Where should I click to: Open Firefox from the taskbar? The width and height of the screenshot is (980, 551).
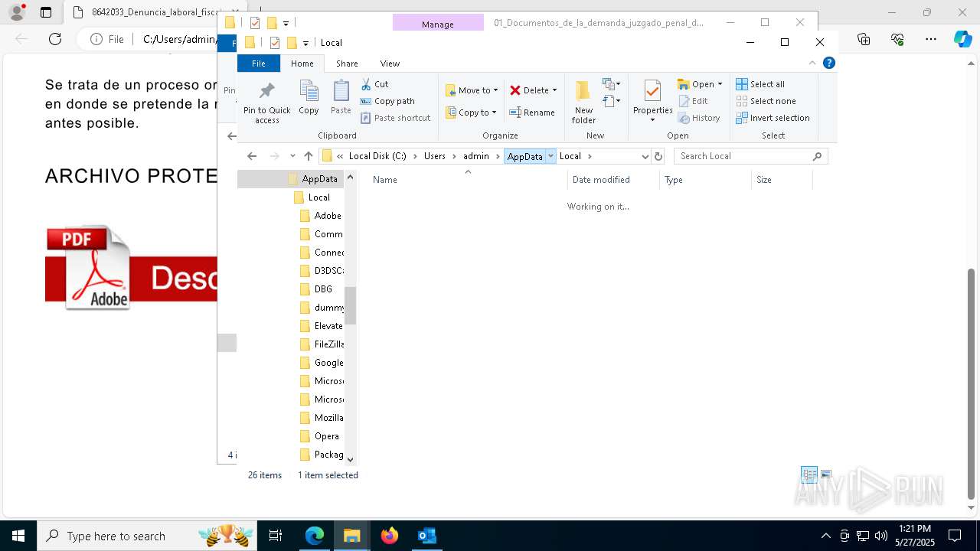click(390, 536)
